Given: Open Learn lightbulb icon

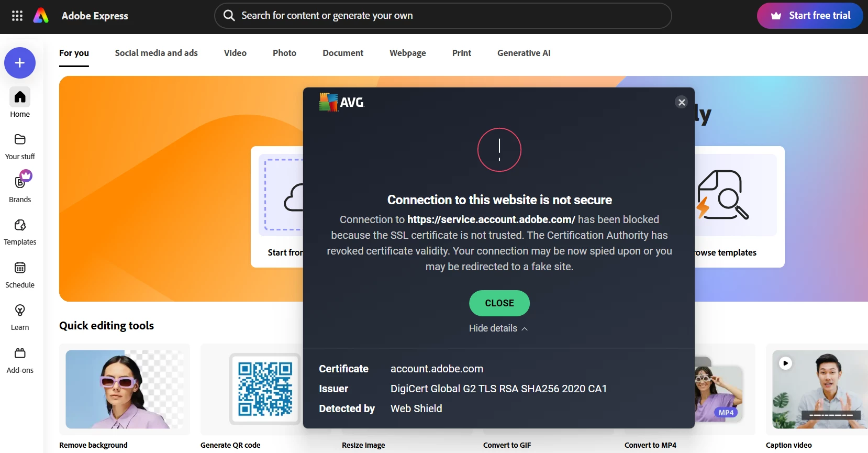Looking at the screenshot, I should 20,311.
